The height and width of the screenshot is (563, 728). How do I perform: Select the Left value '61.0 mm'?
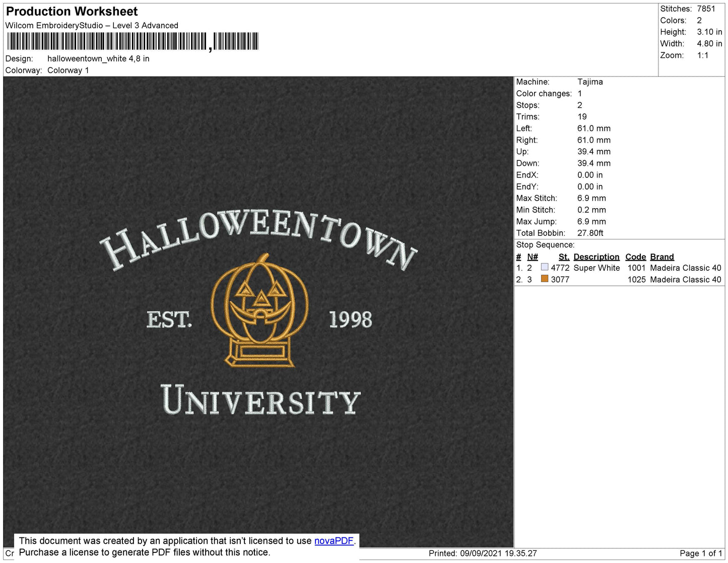593,128
